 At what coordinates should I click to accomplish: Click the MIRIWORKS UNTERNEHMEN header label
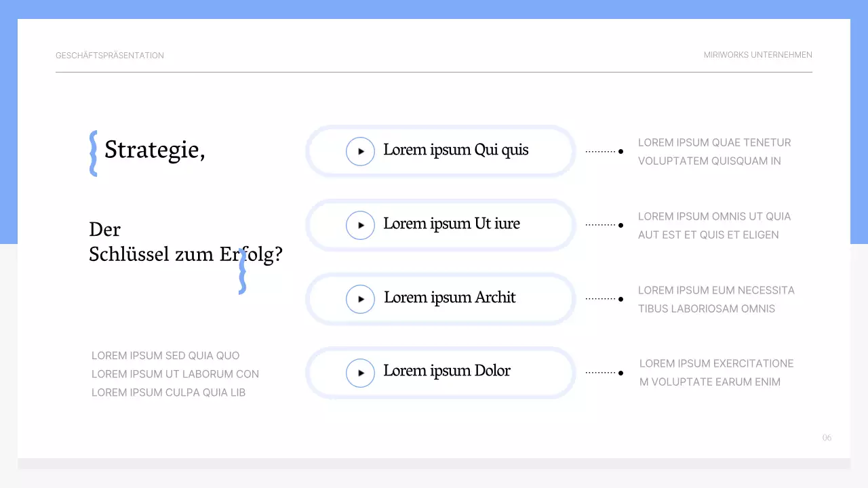point(757,55)
